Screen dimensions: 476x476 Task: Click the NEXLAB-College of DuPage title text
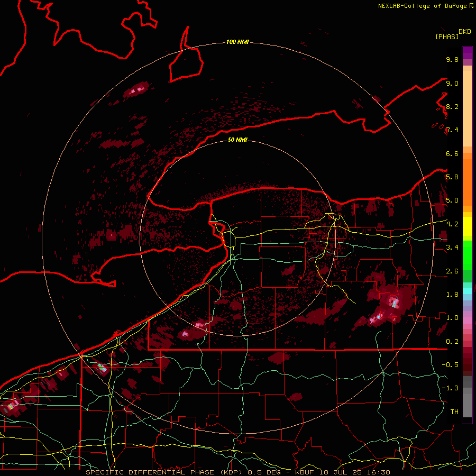pos(423,6)
